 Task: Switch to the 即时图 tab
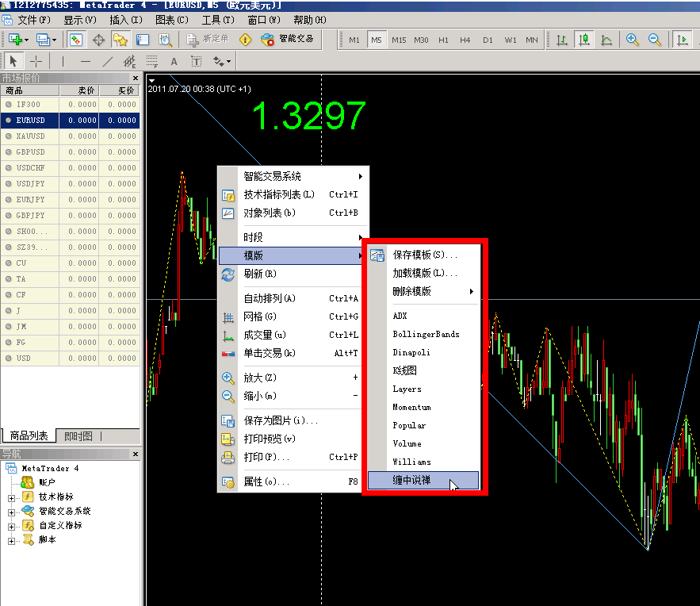click(78, 435)
